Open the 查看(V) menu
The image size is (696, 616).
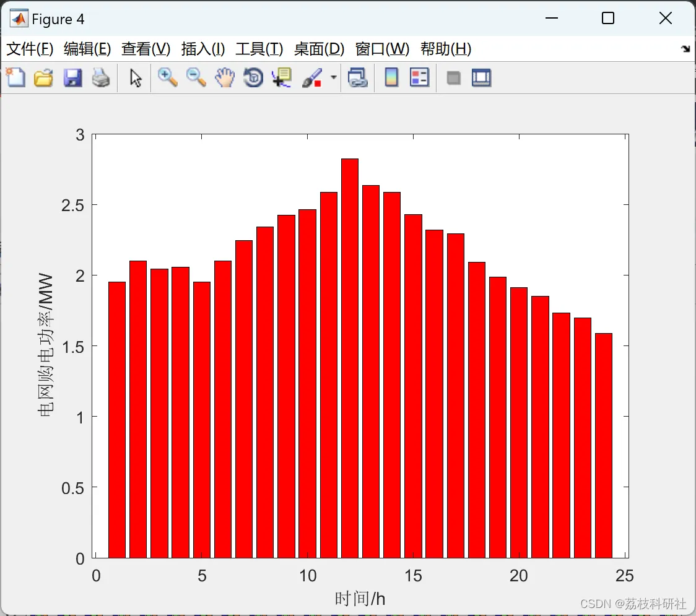[x=146, y=49]
